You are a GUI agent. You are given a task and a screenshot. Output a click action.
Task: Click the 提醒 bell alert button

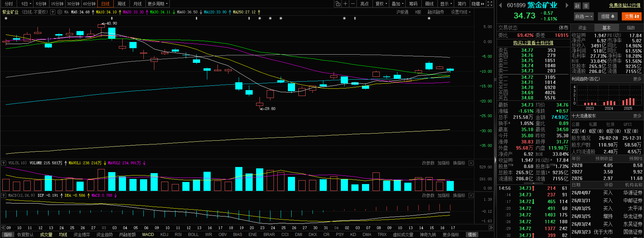click(608, 16)
